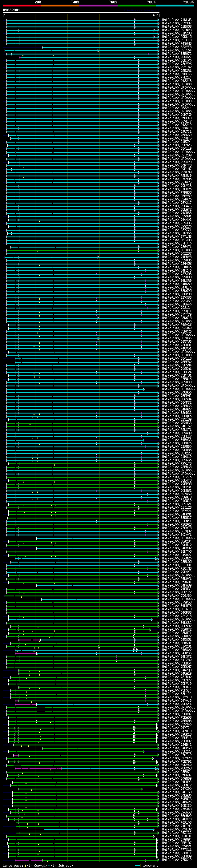197x868 pixels.
Task: Click the cyan =100char. scale bar
Action: pyautogui.click(x=138, y=865)
